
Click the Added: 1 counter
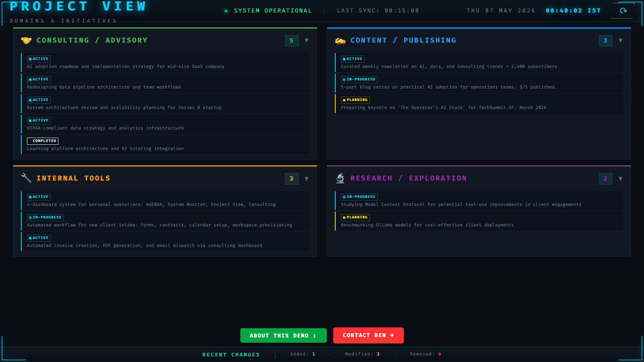303,354
